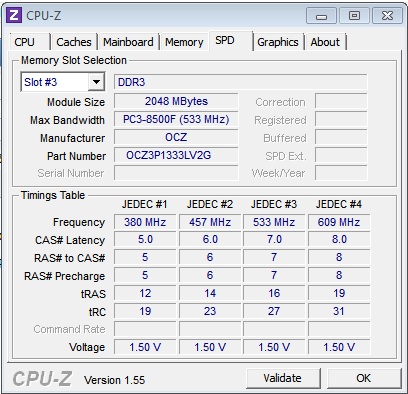
Task: Click the tRC value 31
Action: pyautogui.click(x=339, y=311)
